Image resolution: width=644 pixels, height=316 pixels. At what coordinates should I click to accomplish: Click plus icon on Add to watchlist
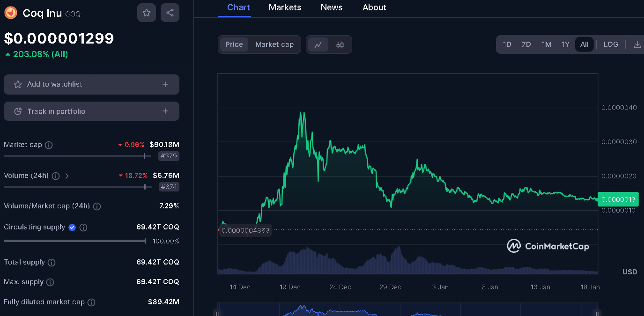[x=165, y=84]
